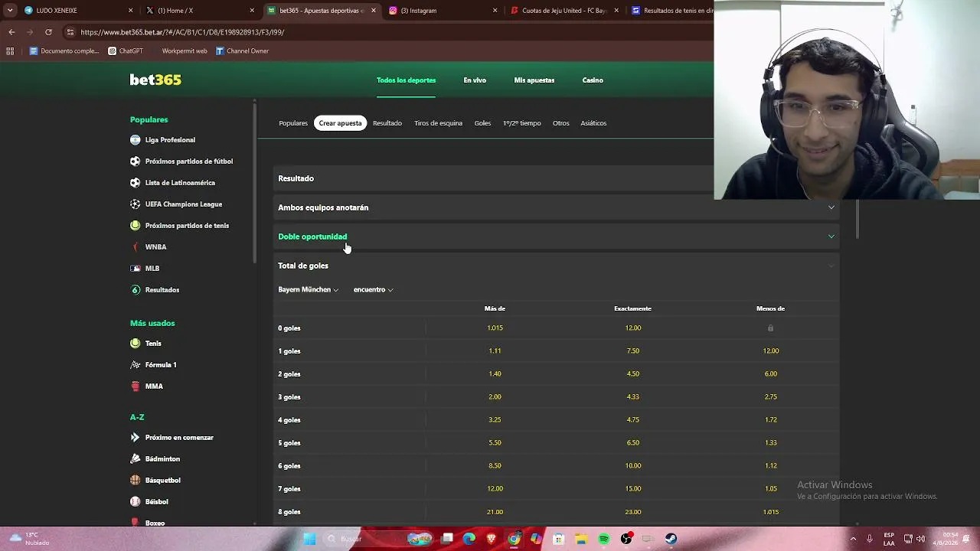Select the Asiáticos tab

(x=593, y=123)
